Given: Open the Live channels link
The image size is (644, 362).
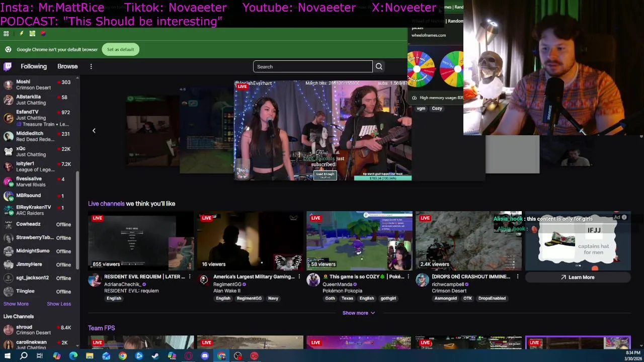Looking at the screenshot, I should (x=106, y=204).
